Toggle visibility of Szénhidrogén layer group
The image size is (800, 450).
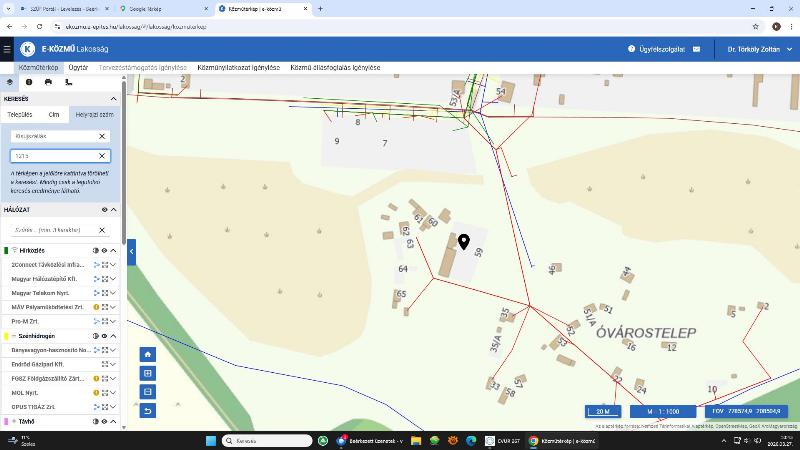pos(105,336)
